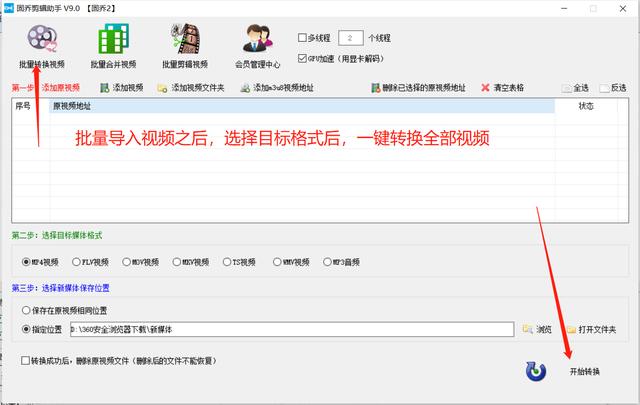Screen dimensions: 640x405
Task: Click the thread count input box
Action: click(x=351, y=38)
